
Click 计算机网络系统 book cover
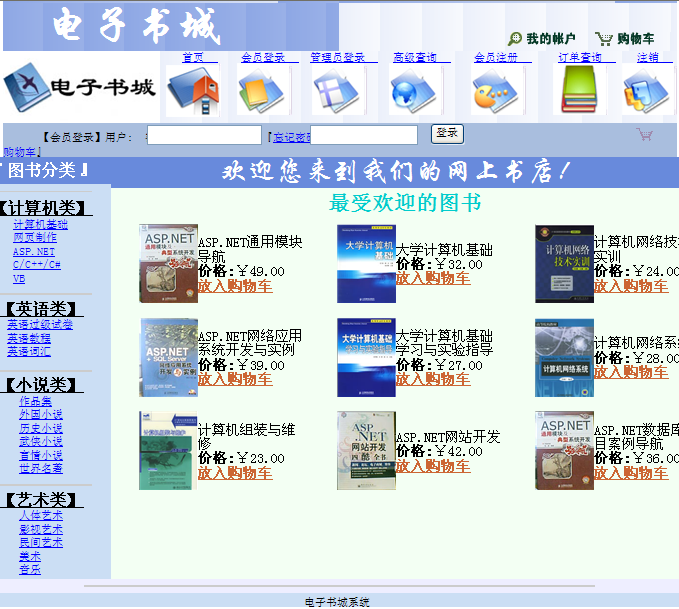pyautogui.click(x=564, y=358)
